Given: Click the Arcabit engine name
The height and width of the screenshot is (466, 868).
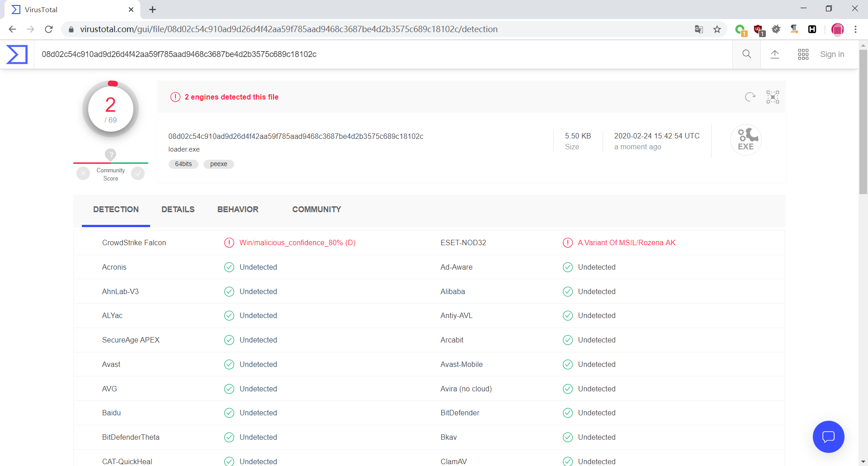Looking at the screenshot, I should [452, 340].
